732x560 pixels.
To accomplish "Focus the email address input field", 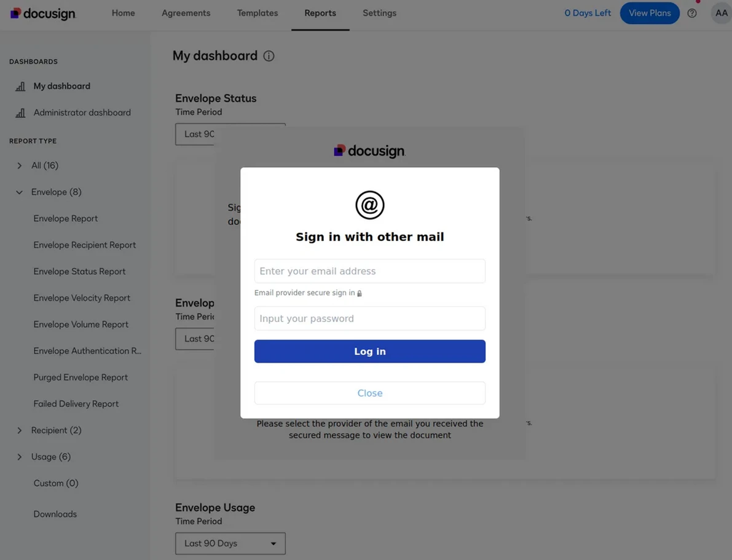I will point(369,271).
